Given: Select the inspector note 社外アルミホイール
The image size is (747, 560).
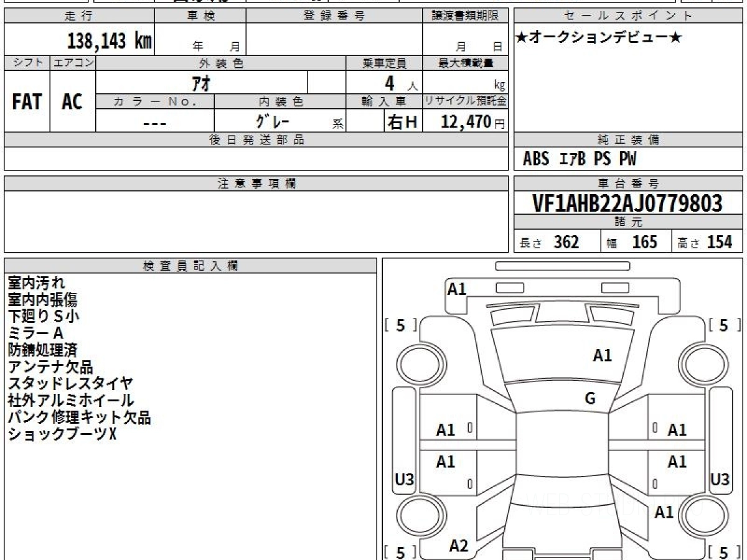Looking at the screenshot, I should [70, 400].
